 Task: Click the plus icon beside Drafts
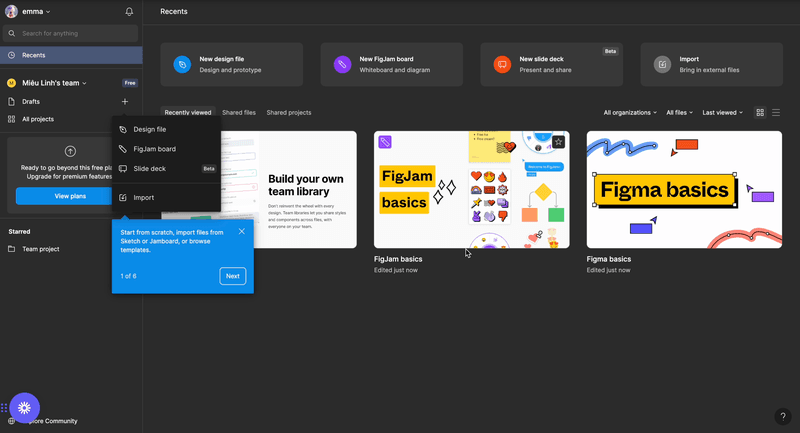[x=124, y=101]
